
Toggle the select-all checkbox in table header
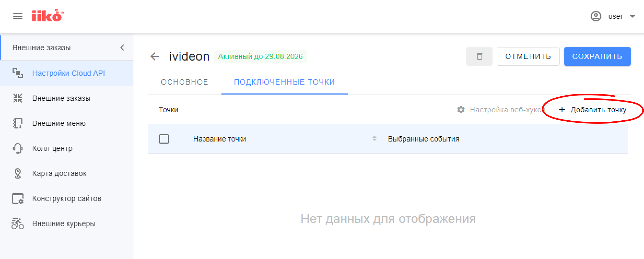(164, 139)
